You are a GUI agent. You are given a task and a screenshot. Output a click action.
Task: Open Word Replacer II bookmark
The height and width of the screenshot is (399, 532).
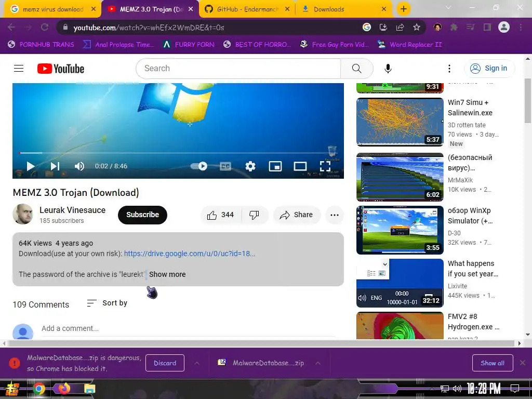(409, 45)
